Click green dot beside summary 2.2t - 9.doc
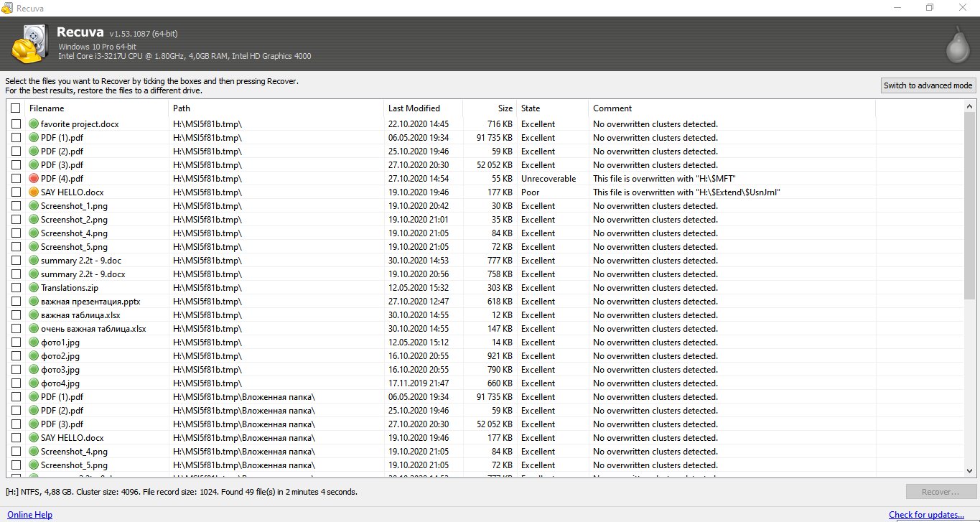 pyautogui.click(x=33, y=261)
